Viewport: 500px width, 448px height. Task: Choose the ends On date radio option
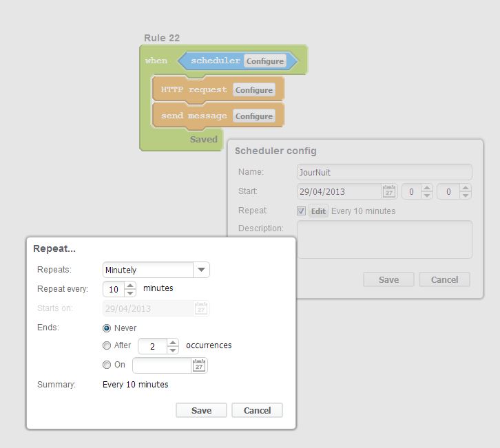[107, 365]
